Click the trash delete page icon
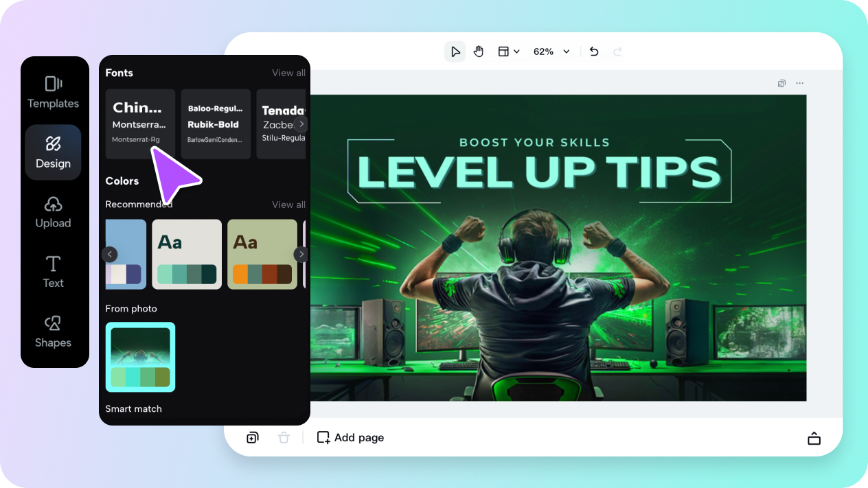The height and width of the screenshot is (488, 868). coord(284,437)
